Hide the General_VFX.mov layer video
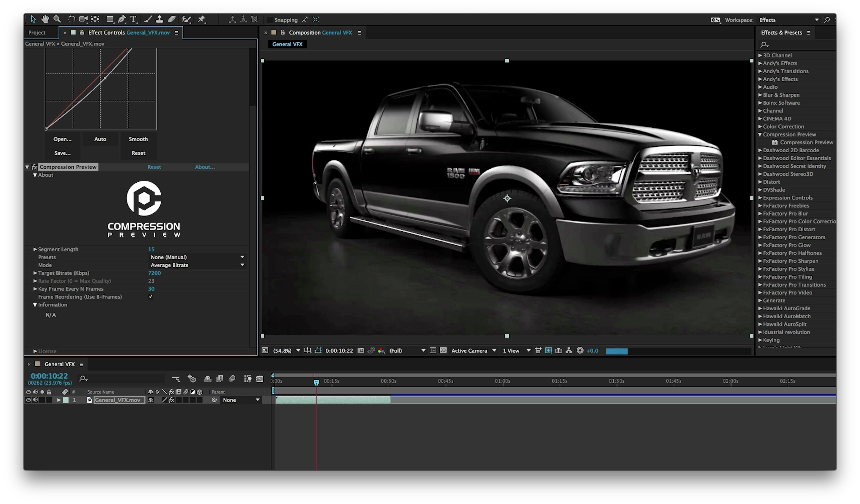This screenshot has height=504, width=860. [x=28, y=400]
